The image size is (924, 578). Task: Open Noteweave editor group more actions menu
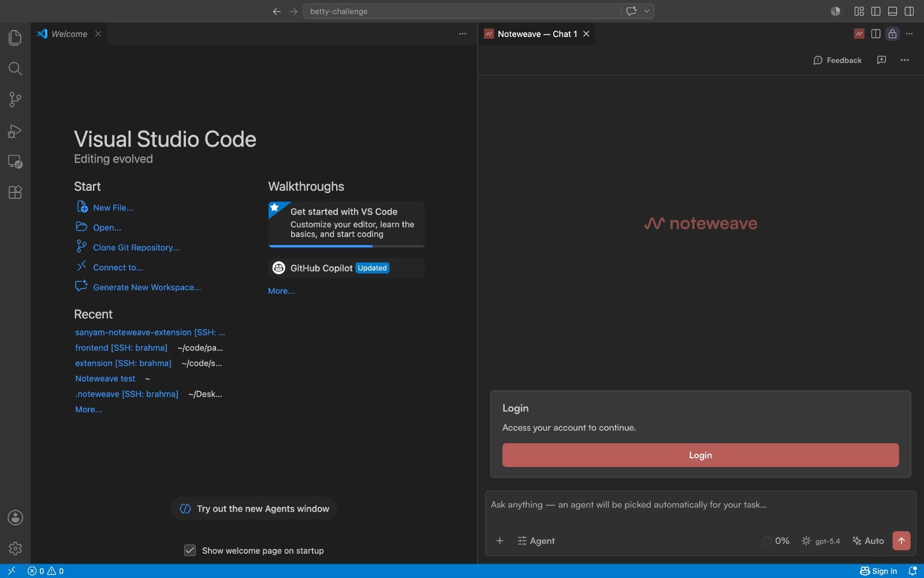[x=909, y=34]
